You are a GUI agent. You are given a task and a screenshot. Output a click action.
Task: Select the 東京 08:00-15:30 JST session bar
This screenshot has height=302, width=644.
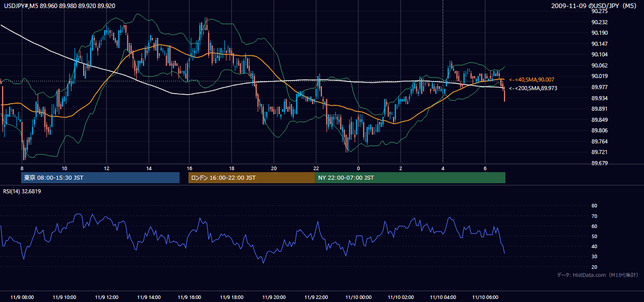(100, 178)
